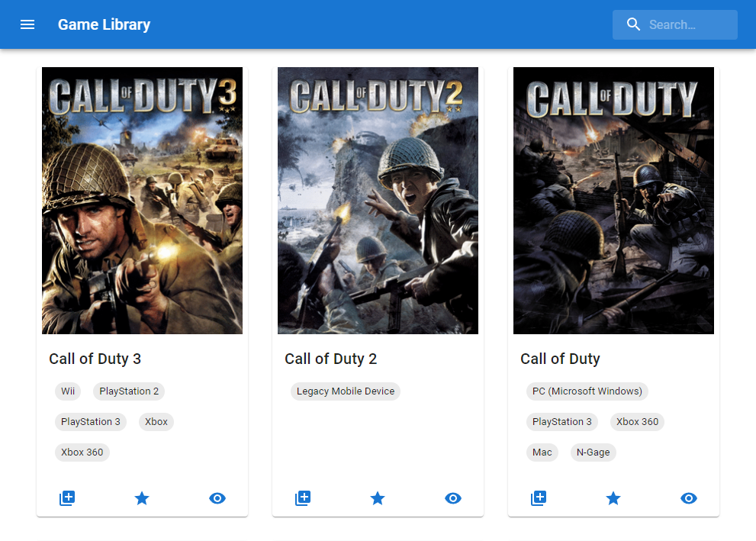Image resolution: width=756 pixels, height=541 pixels.
Task: Click the cover art on the Call of Duty card
Action: 614,201
